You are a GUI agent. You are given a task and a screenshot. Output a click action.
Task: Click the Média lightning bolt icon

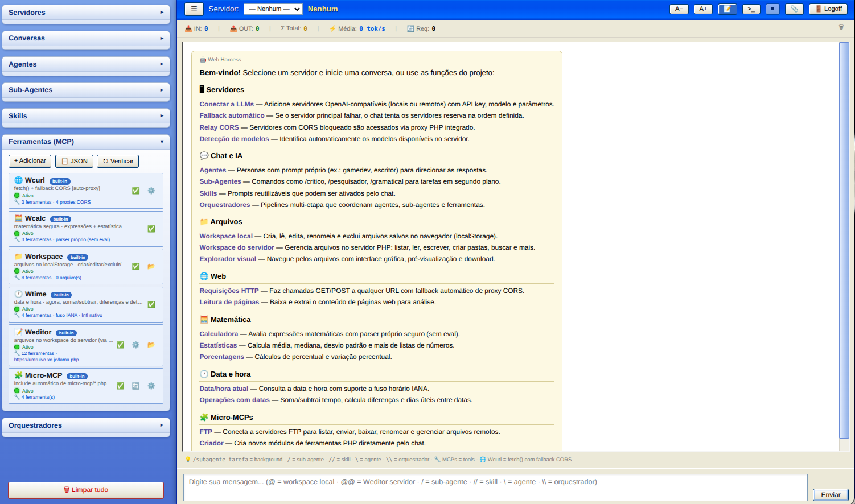point(332,28)
